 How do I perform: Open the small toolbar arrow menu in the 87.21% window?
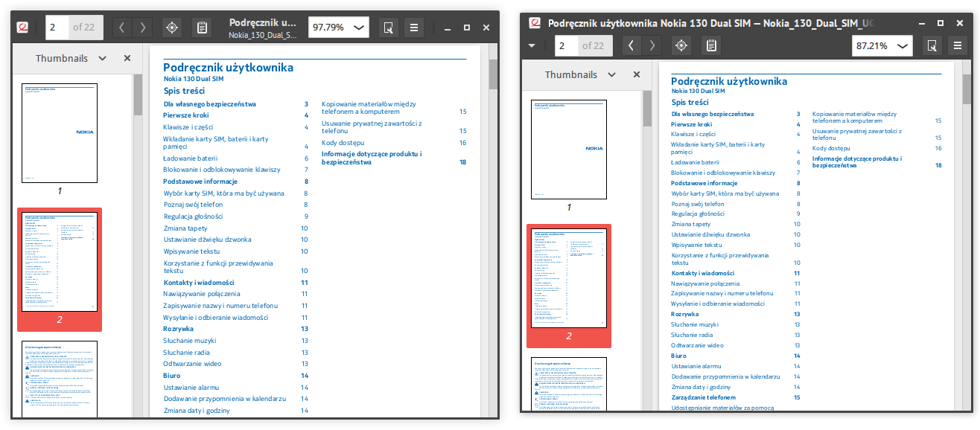532,45
